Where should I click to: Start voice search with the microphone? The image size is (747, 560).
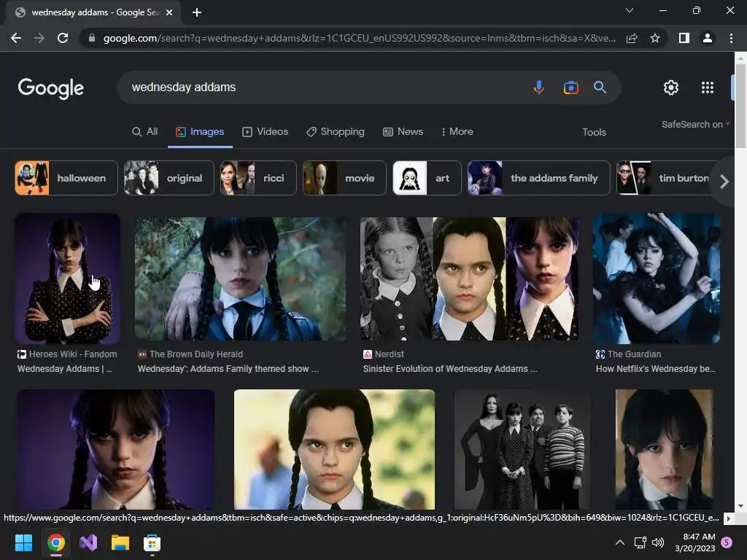coord(539,87)
